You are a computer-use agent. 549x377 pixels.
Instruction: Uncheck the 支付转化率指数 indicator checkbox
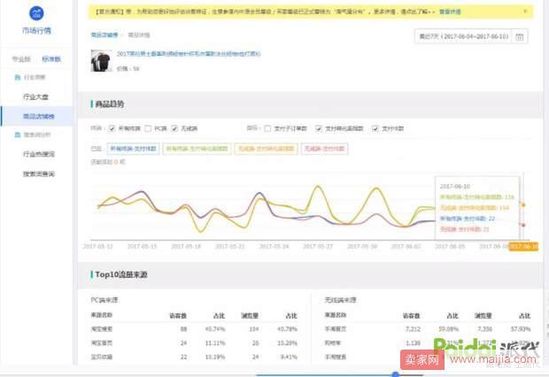tap(318, 128)
